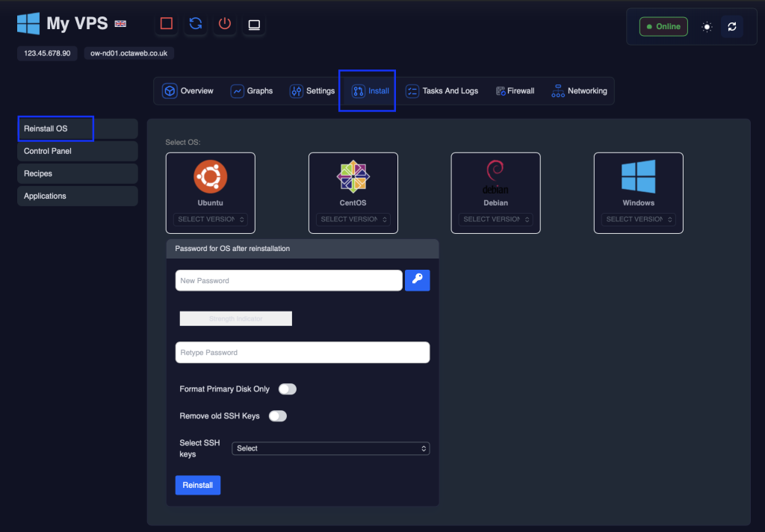
Task: Open the Select SSH keys dropdown
Action: pos(330,448)
